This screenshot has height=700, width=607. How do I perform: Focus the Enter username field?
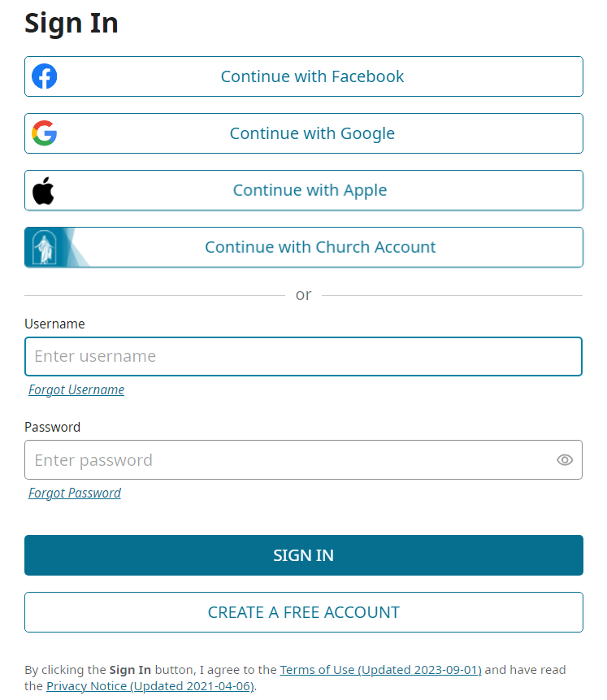[303, 356]
